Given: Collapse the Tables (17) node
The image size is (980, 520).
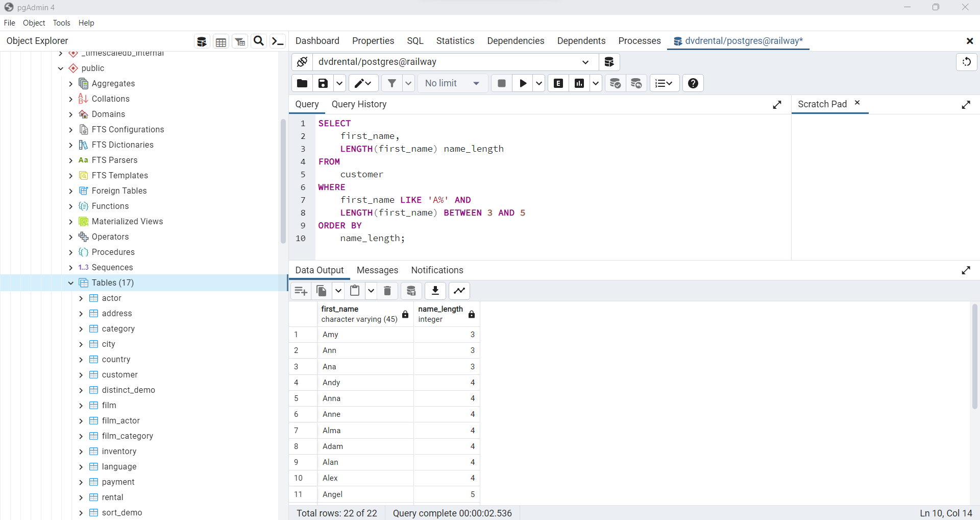Looking at the screenshot, I should [71, 283].
